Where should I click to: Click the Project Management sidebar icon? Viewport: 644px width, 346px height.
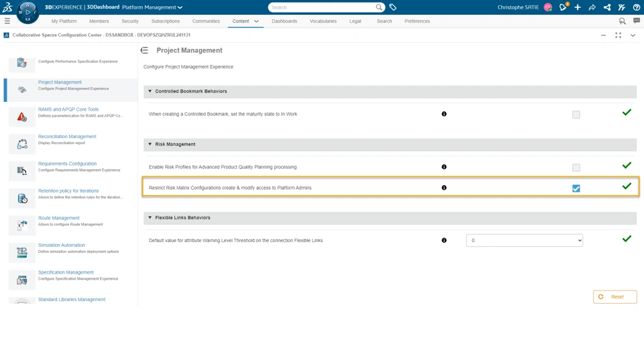[x=21, y=90]
